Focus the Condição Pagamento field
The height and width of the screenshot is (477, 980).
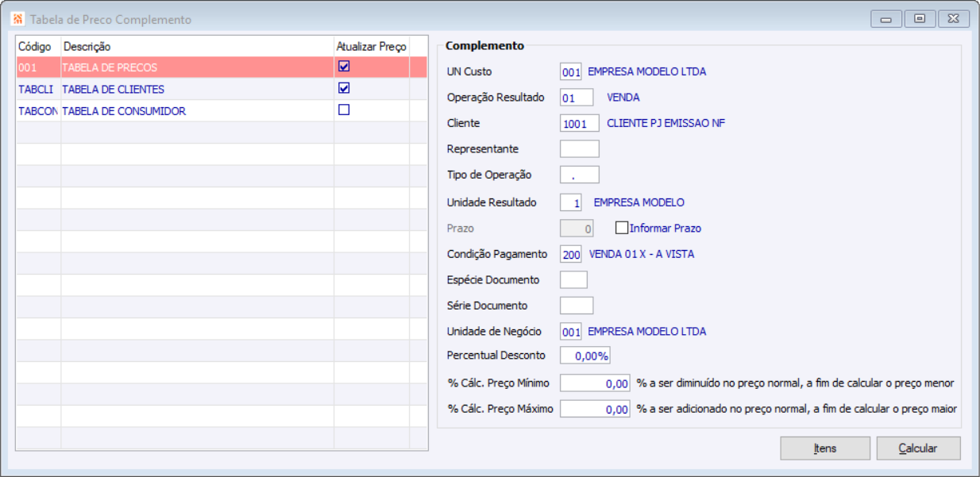pyautogui.click(x=571, y=254)
